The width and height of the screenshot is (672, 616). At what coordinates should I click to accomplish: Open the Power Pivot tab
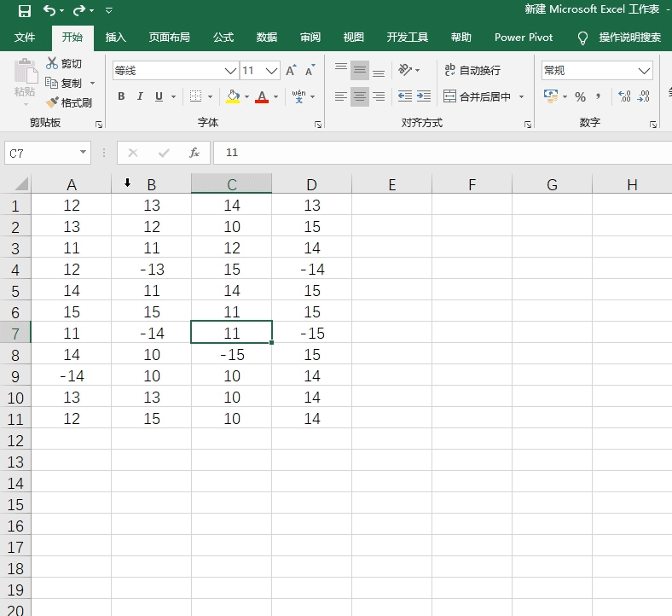524,38
